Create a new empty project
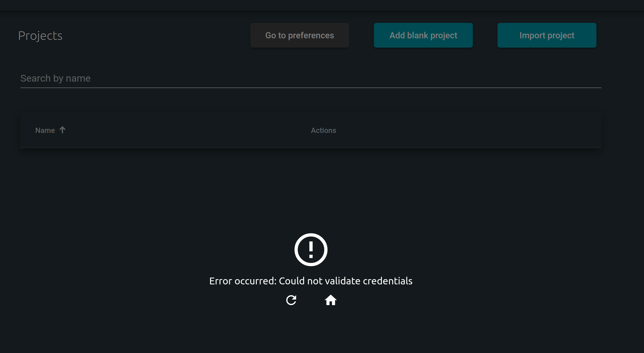Image resolution: width=644 pixels, height=353 pixels. (423, 35)
